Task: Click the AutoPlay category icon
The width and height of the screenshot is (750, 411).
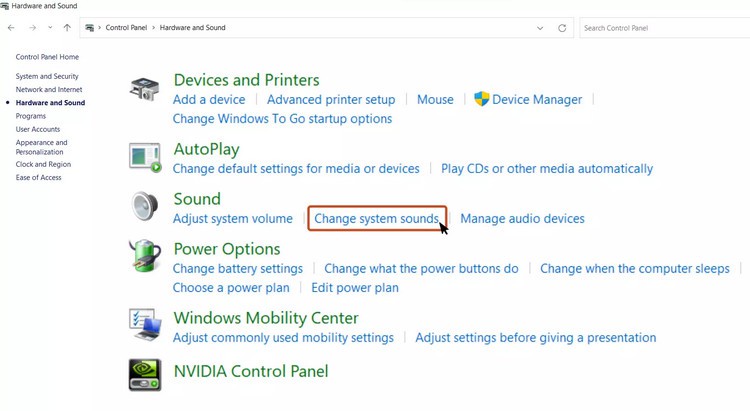Action: coord(145,158)
